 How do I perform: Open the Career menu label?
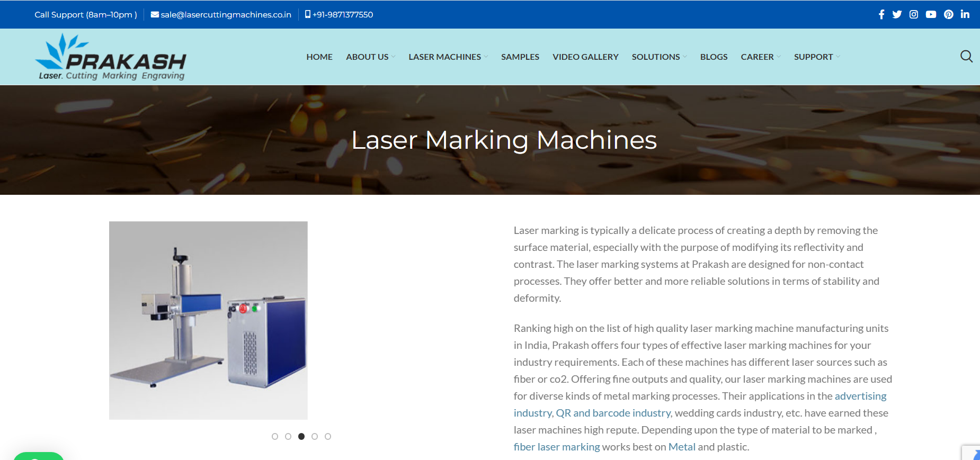[x=757, y=57]
